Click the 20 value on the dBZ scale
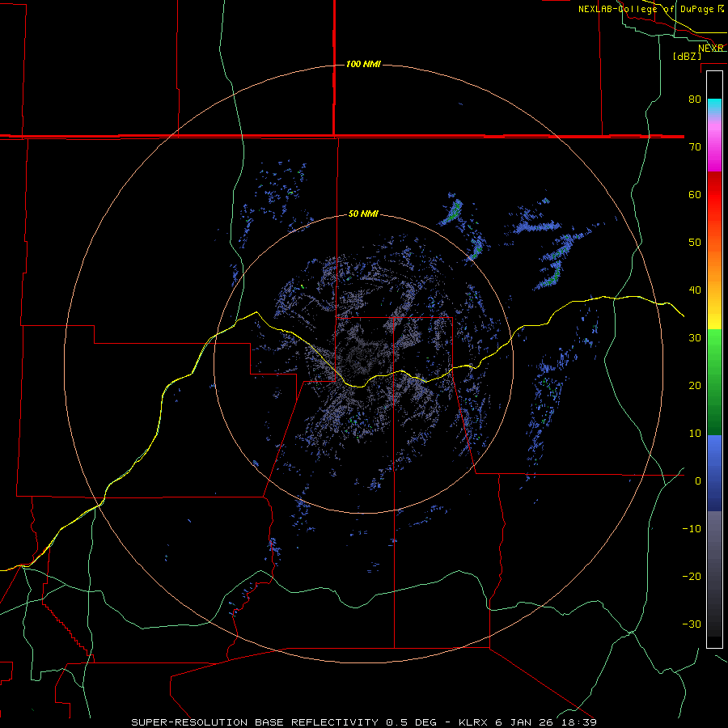 click(x=695, y=386)
